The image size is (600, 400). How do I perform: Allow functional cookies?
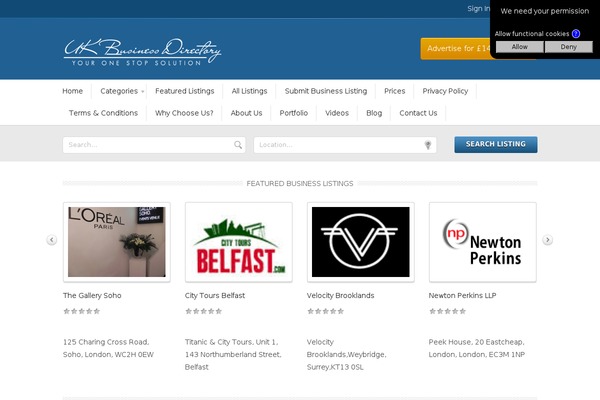pos(519,47)
